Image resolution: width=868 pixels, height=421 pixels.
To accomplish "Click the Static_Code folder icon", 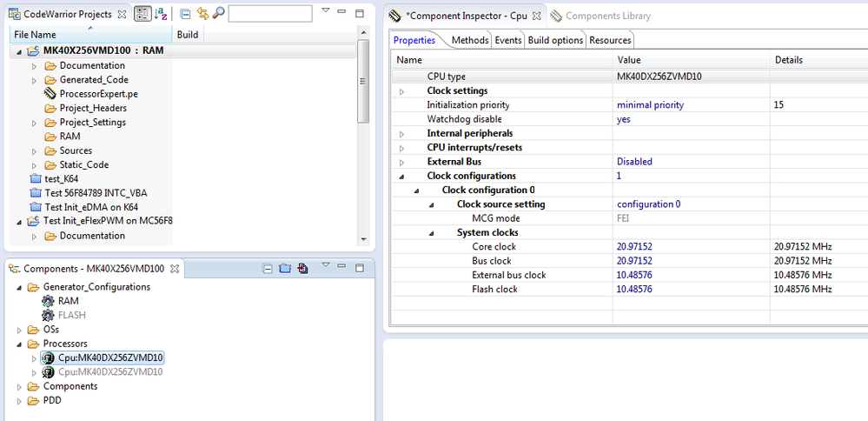I will click(50, 164).
